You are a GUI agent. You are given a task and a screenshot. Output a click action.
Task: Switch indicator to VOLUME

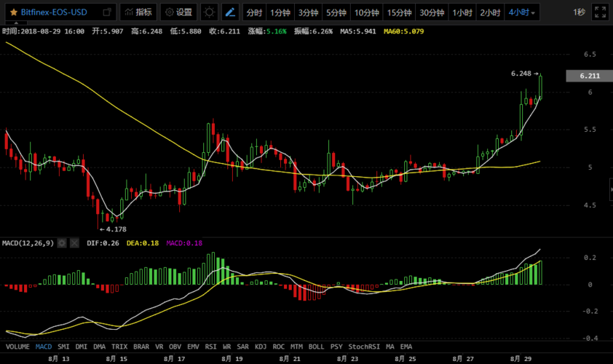(17, 347)
